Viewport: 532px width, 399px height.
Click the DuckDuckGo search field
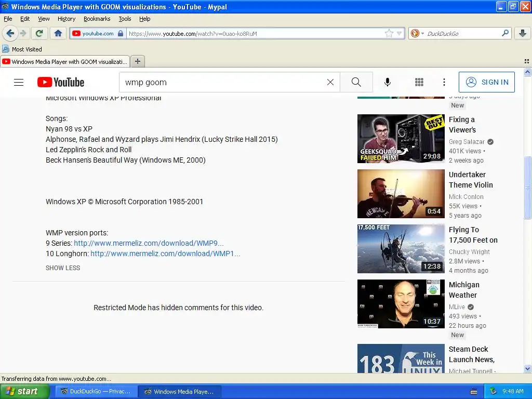(x=462, y=33)
